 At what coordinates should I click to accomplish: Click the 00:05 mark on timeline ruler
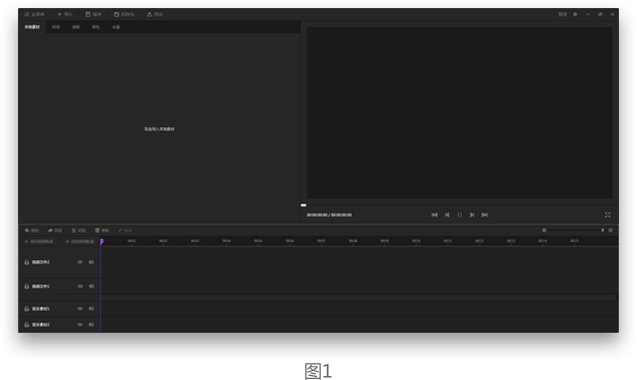(x=258, y=241)
